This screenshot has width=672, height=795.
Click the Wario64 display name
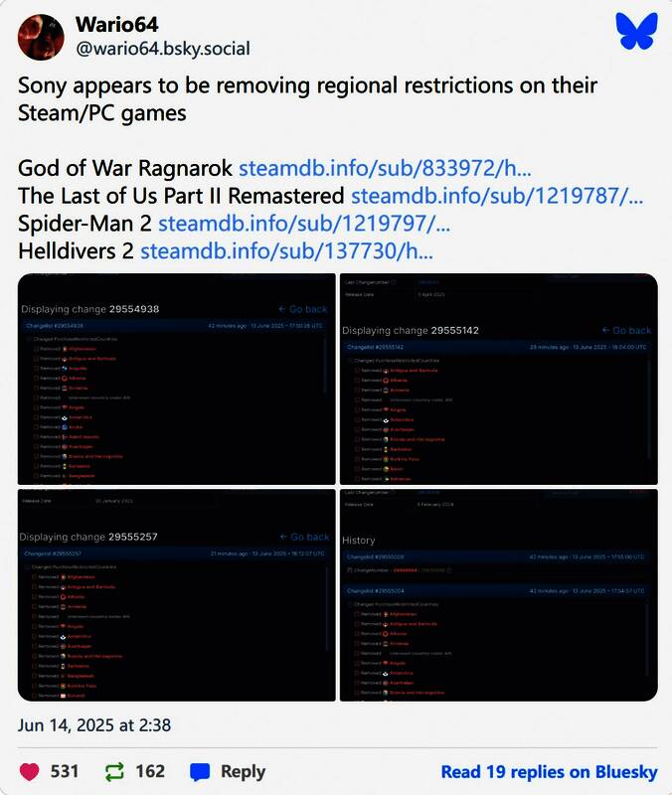pos(116,24)
